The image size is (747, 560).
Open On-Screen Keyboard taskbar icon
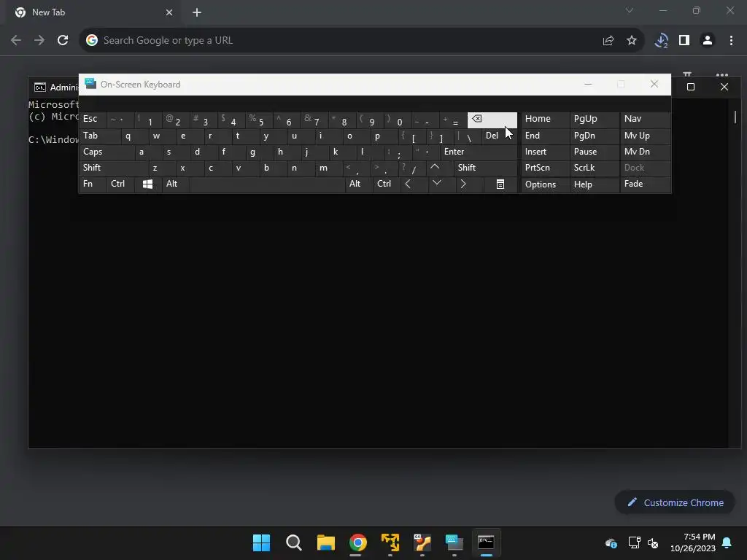coord(454,542)
